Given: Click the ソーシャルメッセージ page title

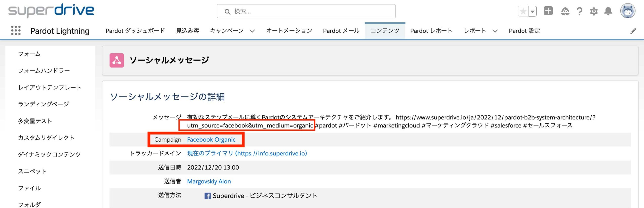Looking at the screenshot, I should click(169, 60).
